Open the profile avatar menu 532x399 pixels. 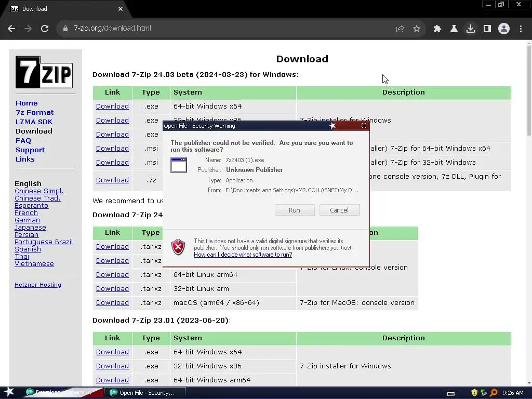(504, 29)
